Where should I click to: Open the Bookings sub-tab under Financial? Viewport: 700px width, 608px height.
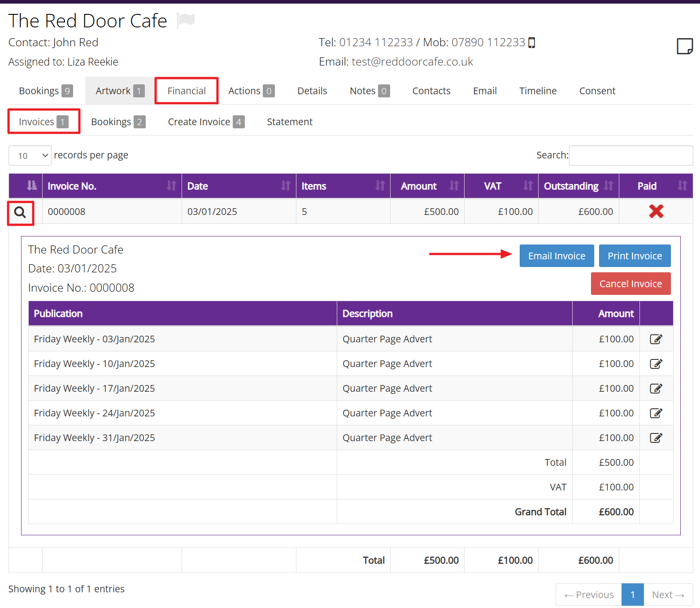(x=118, y=122)
